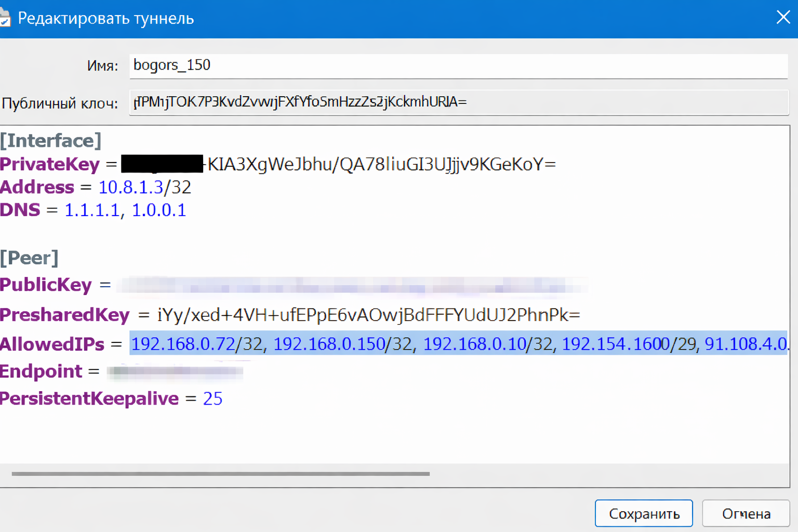Image resolution: width=798 pixels, height=532 pixels.
Task: Click the PublicKey line under Peer
Action: tap(294, 285)
